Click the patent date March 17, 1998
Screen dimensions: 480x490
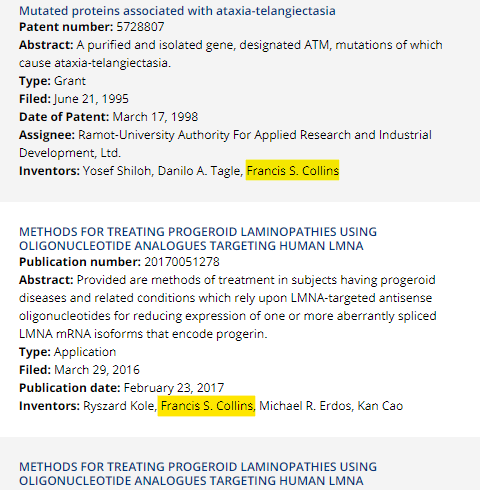(x=155, y=117)
